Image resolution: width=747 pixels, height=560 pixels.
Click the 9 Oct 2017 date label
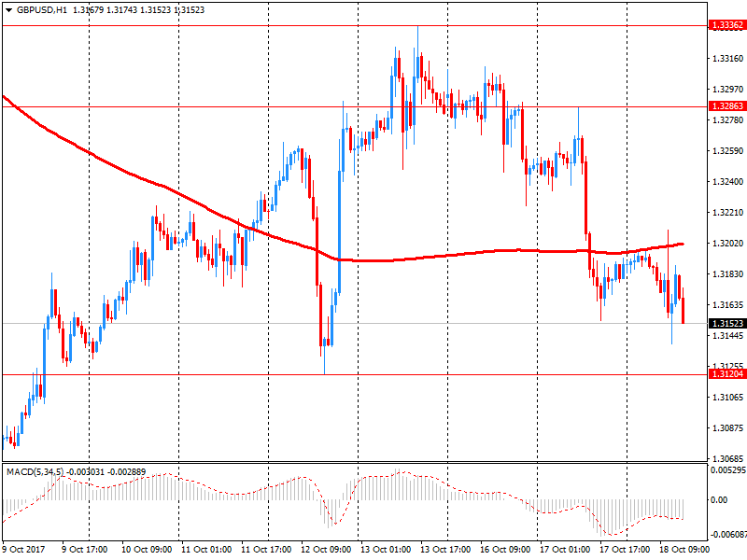24,550
